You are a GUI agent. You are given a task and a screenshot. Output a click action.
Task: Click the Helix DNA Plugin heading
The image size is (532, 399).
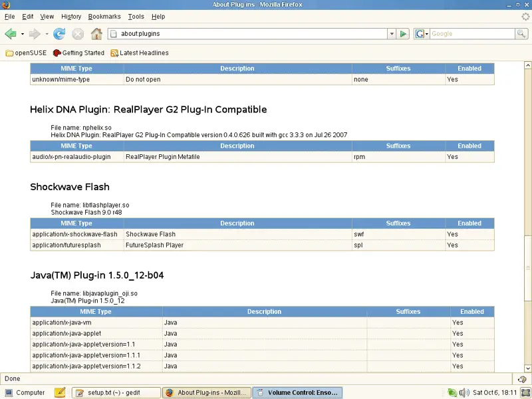(148, 110)
